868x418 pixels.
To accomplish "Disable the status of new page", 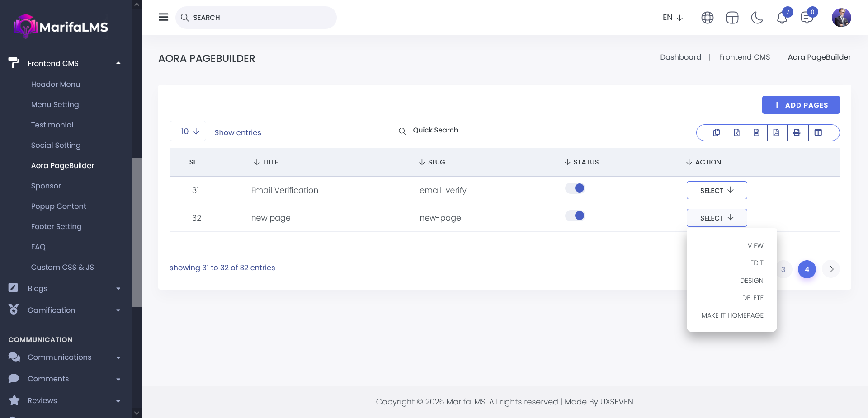I will (575, 216).
